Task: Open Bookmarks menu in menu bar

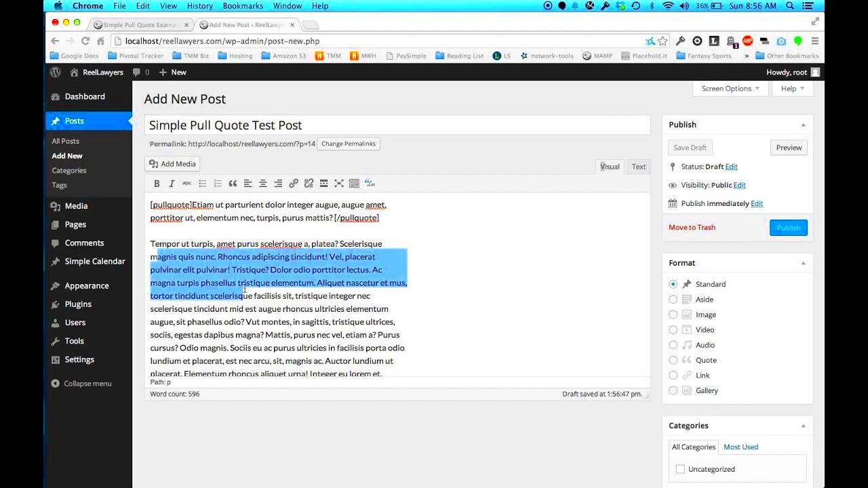Action: (243, 5)
